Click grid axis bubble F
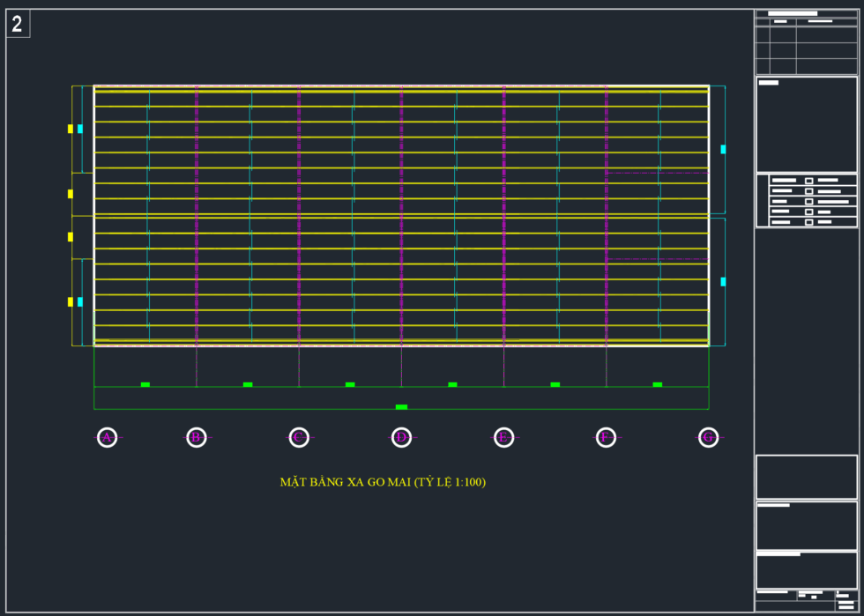 pos(606,437)
